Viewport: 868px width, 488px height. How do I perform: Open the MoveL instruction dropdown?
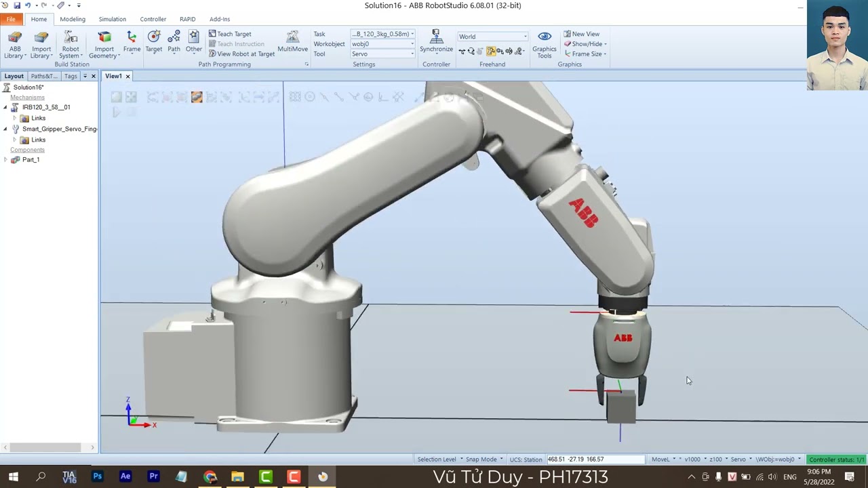[664, 460]
